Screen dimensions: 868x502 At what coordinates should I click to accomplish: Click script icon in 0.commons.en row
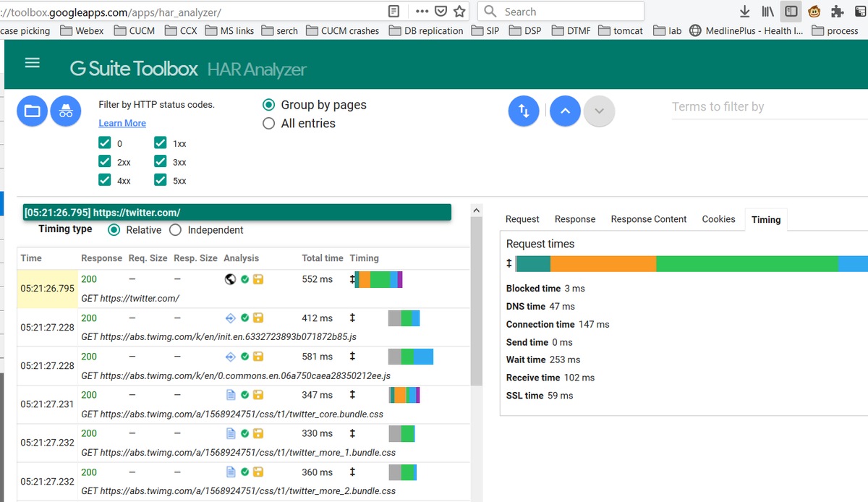click(x=231, y=357)
